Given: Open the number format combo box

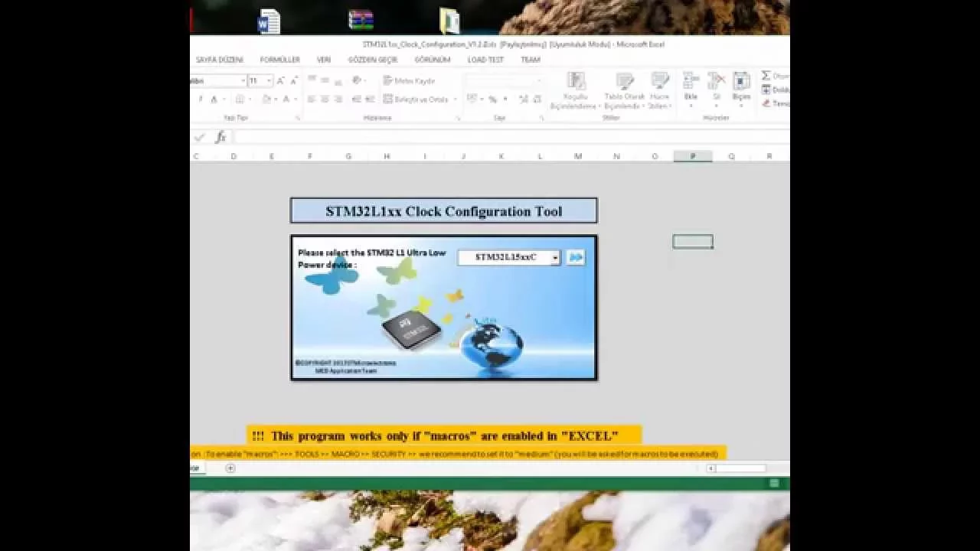Looking at the screenshot, I should click(x=505, y=80).
